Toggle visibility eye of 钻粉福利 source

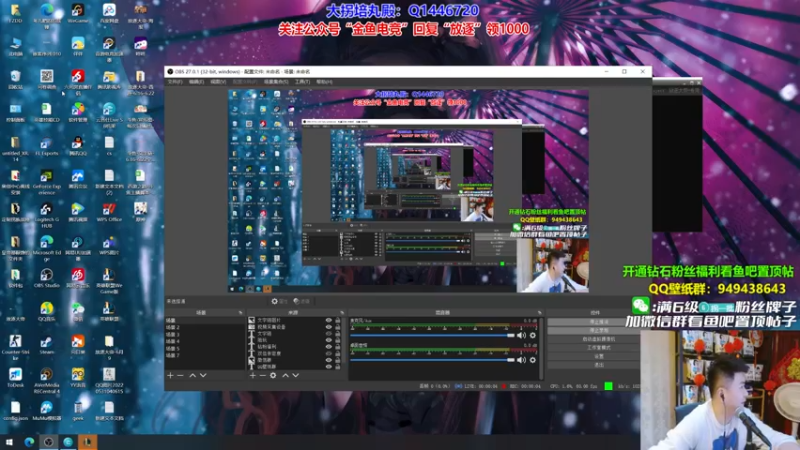click(329, 347)
